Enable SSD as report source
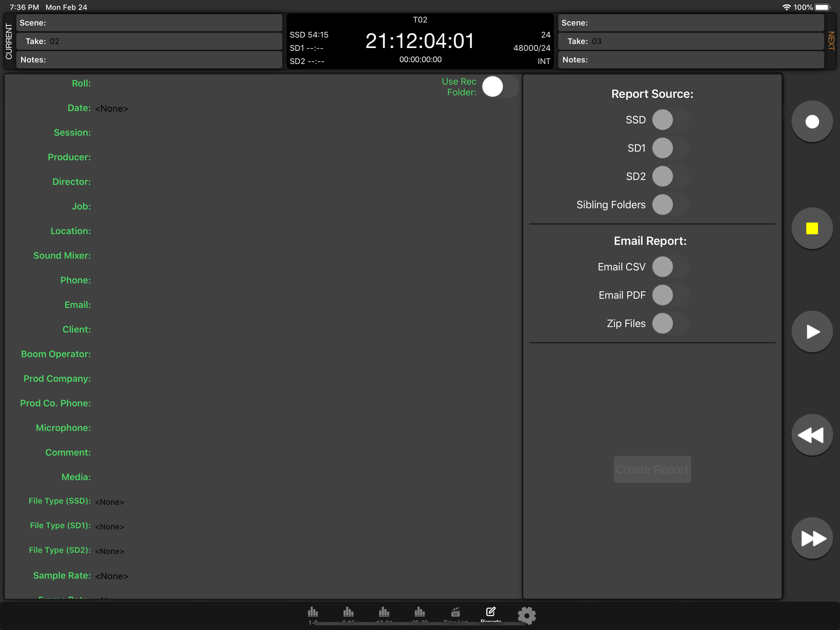The image size is (840, 630). click(671, 120)
